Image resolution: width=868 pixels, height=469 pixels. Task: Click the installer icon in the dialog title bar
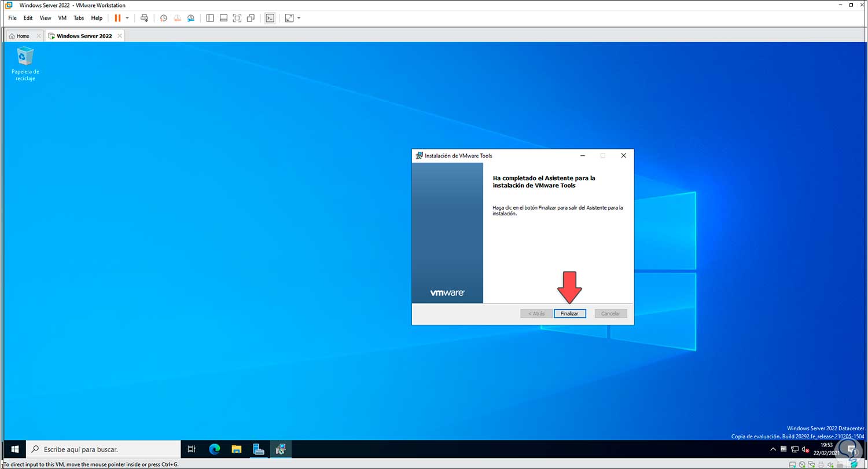pos(419,156)
